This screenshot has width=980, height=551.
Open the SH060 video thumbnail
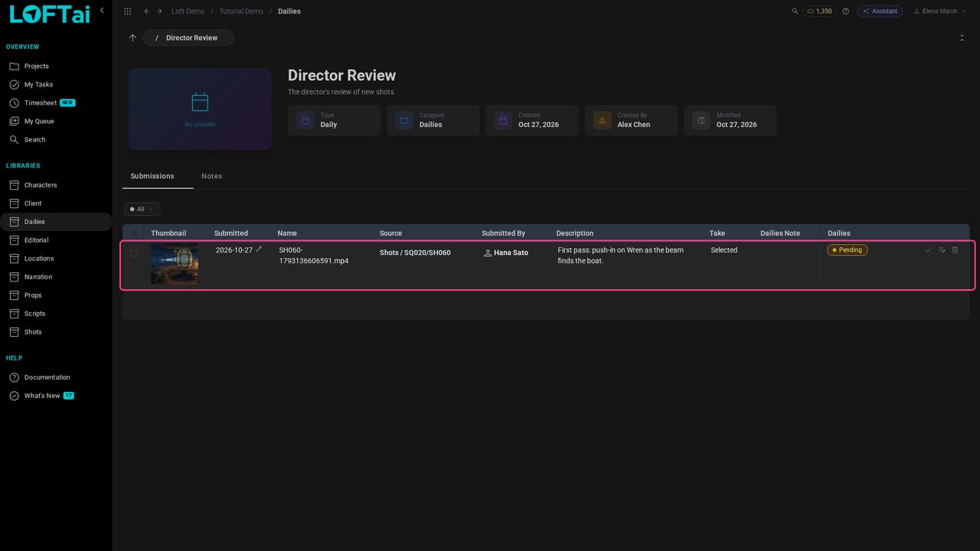tap(175, 264)
